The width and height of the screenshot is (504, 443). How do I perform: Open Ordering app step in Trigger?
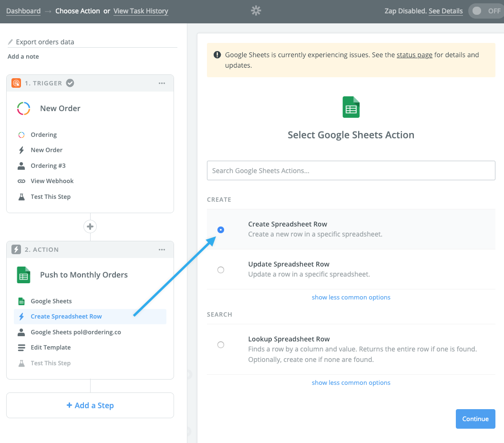tap(44, 134)
